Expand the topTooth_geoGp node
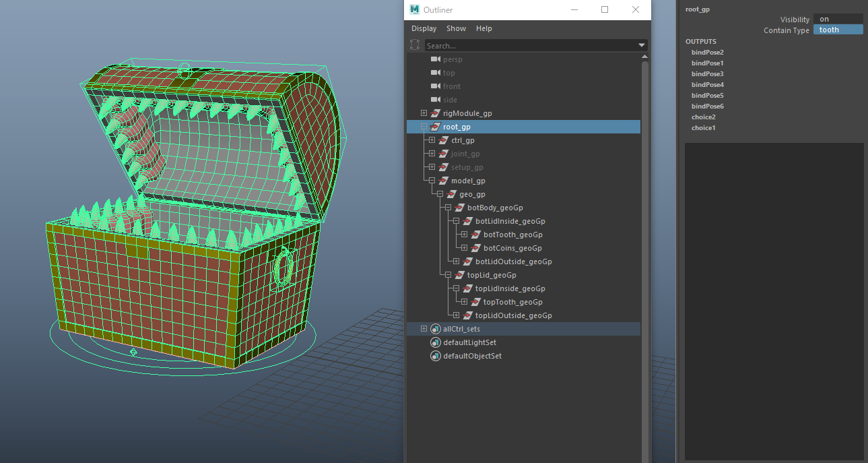The image size is (868, 463). (464, 302)
